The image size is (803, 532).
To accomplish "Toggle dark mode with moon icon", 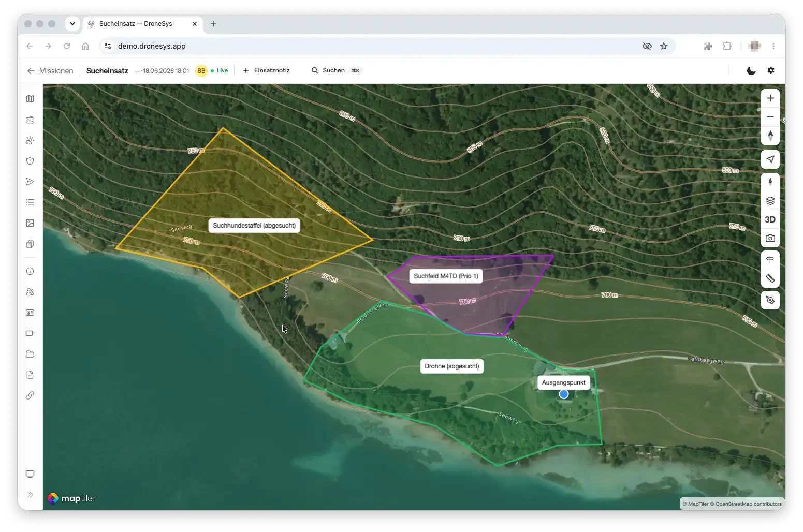I will click(751, 71).
